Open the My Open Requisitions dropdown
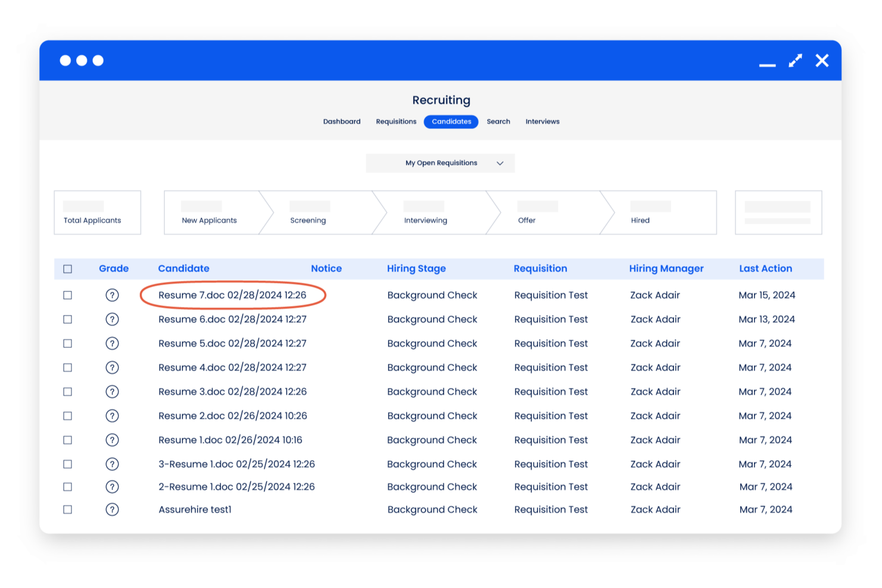This screenshot has width=882, height=588. 440,163
